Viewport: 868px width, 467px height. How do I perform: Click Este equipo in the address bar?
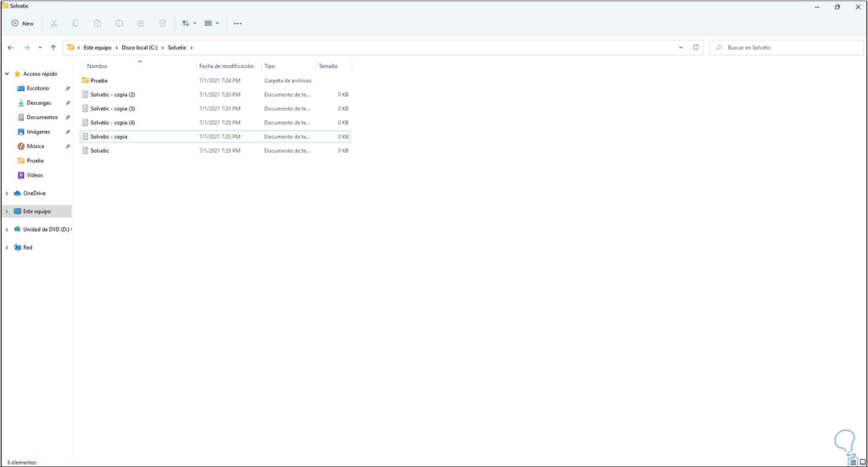(98, 47)
